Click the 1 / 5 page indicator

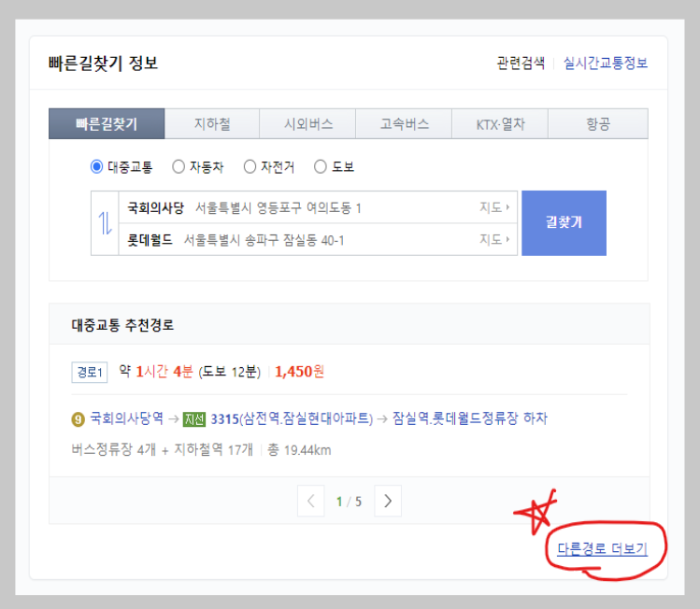coord(350,502)
